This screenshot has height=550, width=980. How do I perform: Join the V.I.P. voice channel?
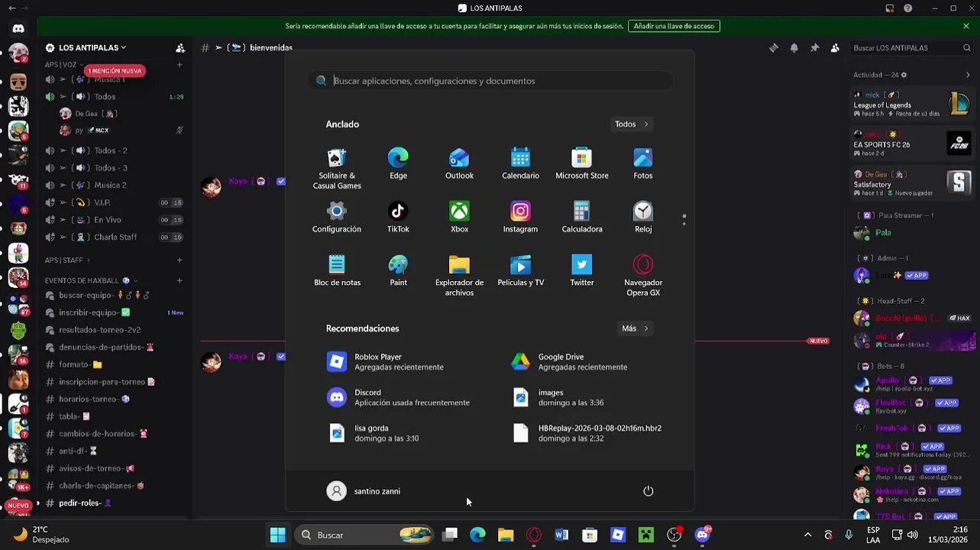pyautogui.click(x=113, y=202)
